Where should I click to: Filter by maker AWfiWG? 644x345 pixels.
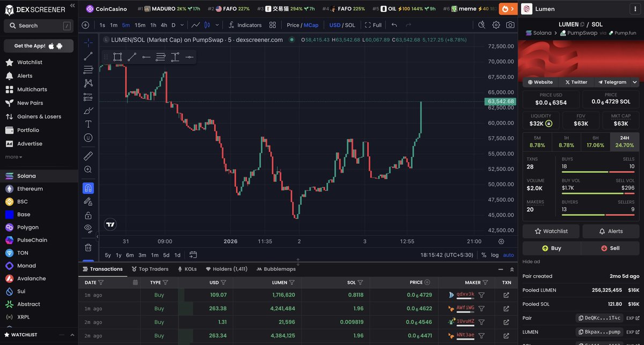click(481, 309)
